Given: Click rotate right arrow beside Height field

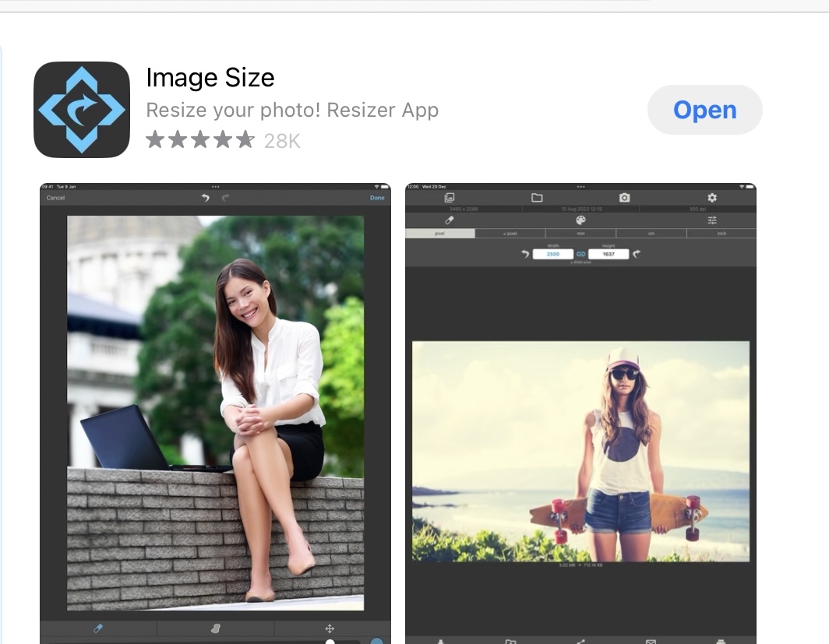Looking at the screenshot, I should [x=637, y=254].
